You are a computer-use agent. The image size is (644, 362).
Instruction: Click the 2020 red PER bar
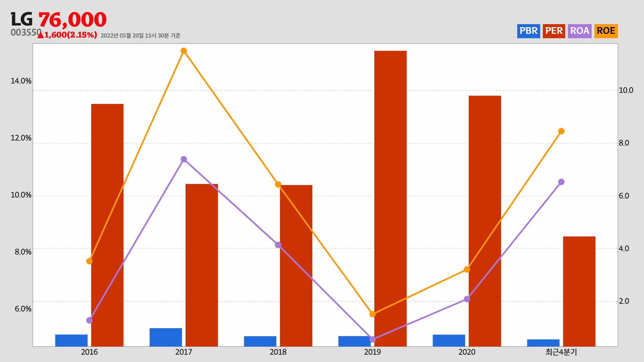coord(485,221)
